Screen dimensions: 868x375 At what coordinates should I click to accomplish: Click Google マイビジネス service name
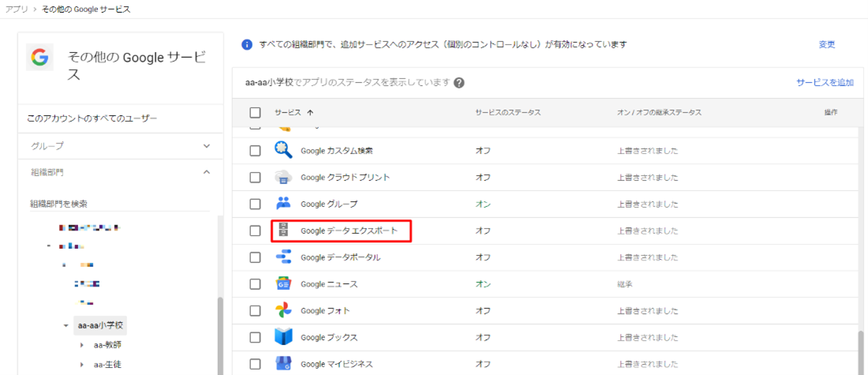pos(337,364)
